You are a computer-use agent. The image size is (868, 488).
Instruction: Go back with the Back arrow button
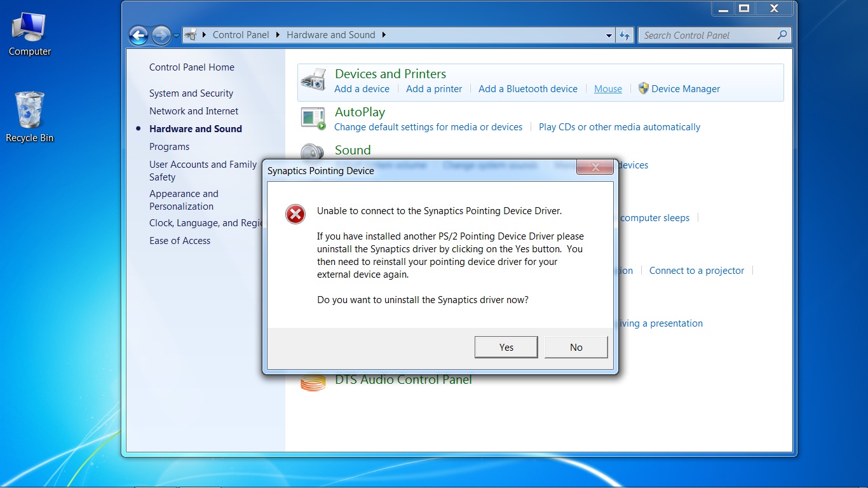pos(139,35)
